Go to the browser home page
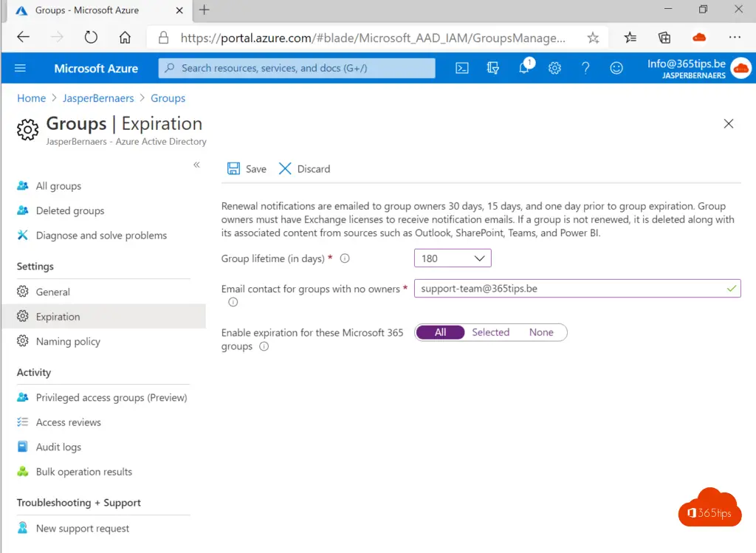756x553 pixels. point(125,37)
